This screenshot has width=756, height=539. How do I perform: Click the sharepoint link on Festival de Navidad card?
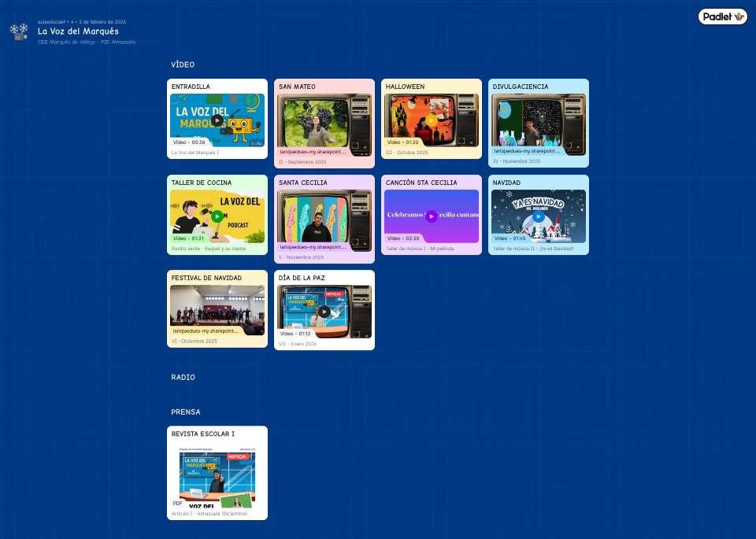tap(206, 331)
